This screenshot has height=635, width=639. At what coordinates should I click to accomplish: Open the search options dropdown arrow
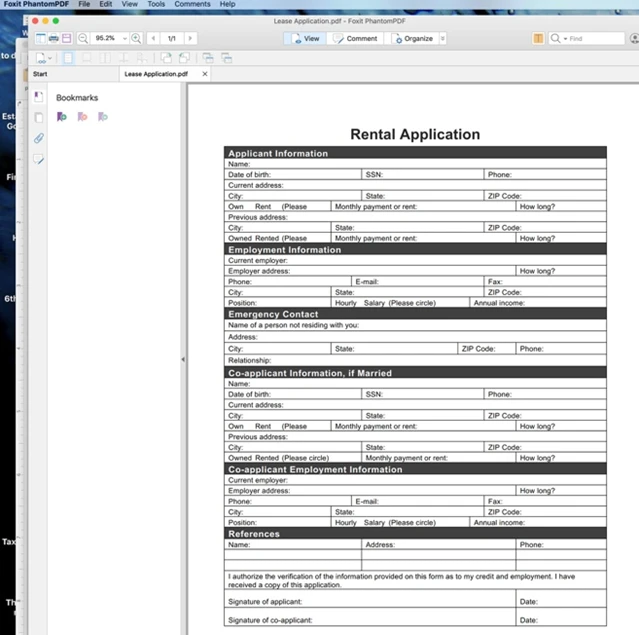click(566, 39)
